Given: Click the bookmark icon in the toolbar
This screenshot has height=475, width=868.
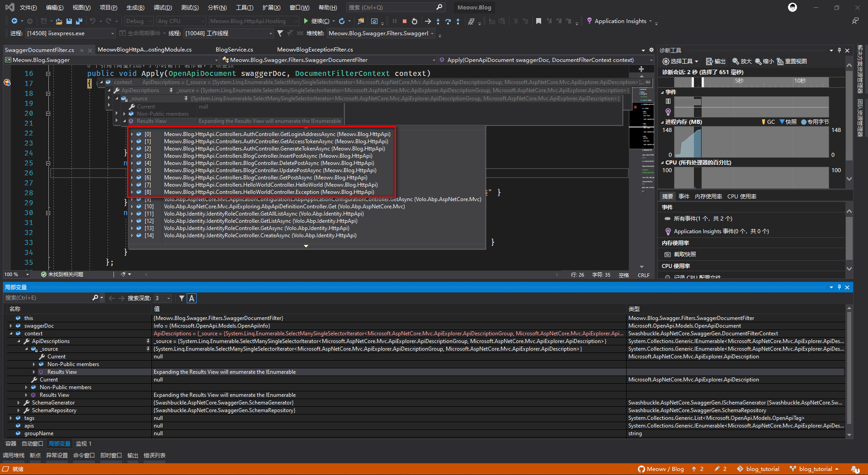Looking at the screenshot, I should click(538, 21).
